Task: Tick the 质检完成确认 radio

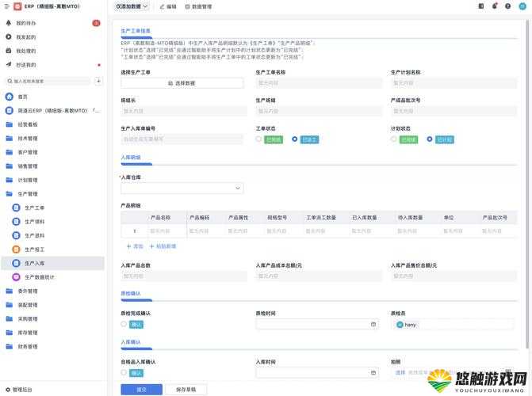Action: 124,324
